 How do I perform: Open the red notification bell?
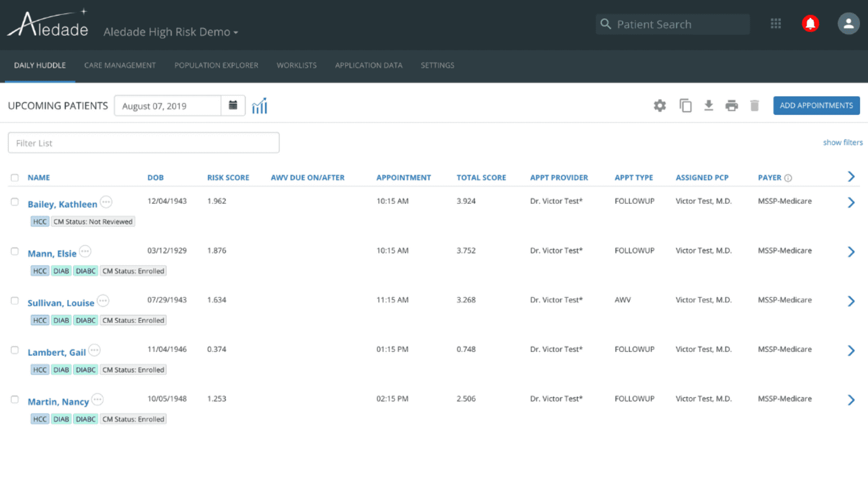810,23
